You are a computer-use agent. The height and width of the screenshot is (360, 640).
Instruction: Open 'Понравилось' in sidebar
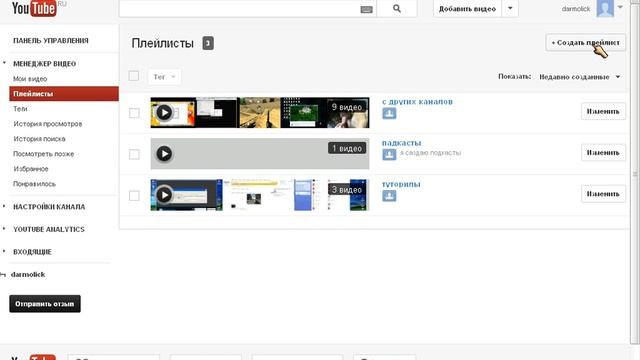[x=34, y=184]
